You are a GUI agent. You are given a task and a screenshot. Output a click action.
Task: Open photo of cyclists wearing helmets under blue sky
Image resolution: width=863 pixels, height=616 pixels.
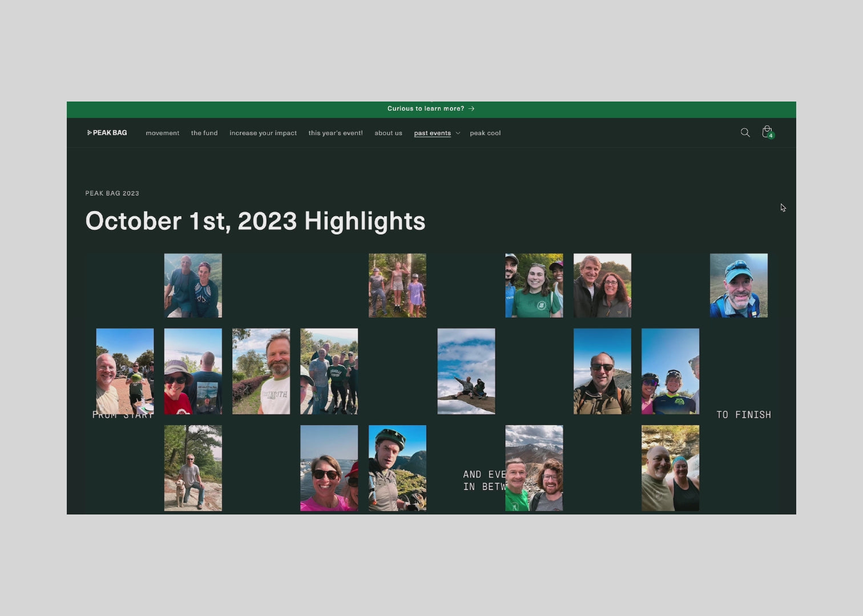(x=670, y=371)
